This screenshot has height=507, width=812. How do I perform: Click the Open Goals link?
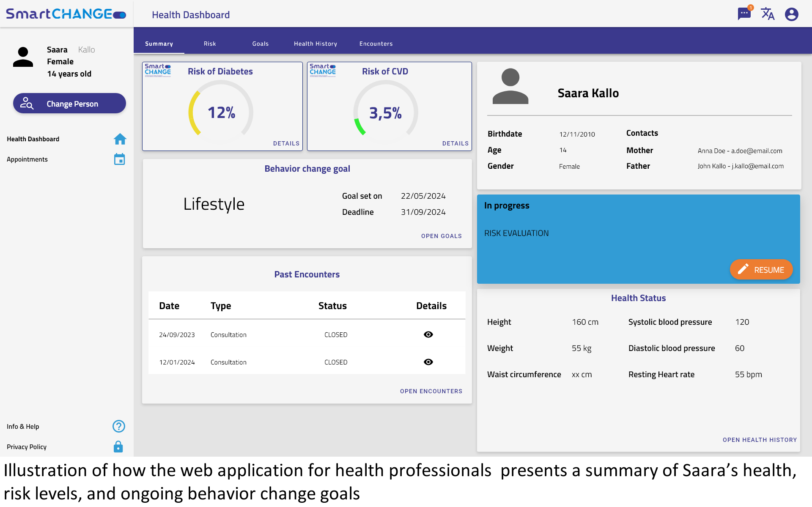tap(441, 236)
